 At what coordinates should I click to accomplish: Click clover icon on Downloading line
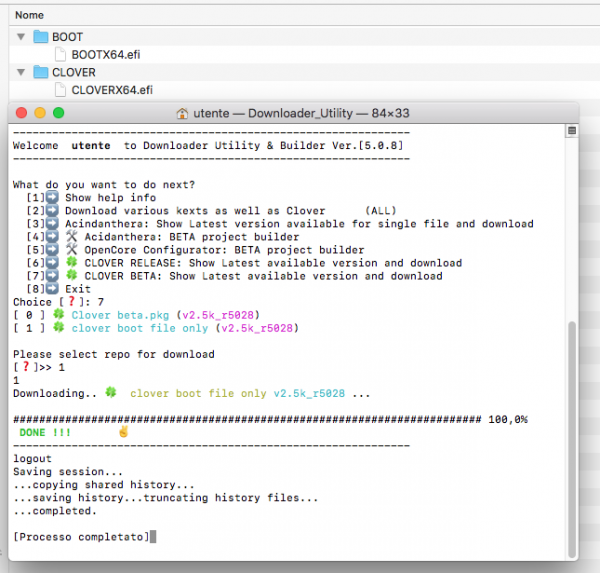111,393
